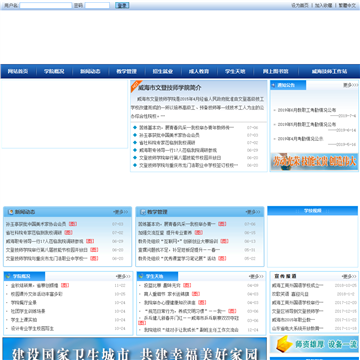Open the 学院概况 nav menu item
Image resolution: width=360 pixels, height=360 pixels.
[54, 71]
